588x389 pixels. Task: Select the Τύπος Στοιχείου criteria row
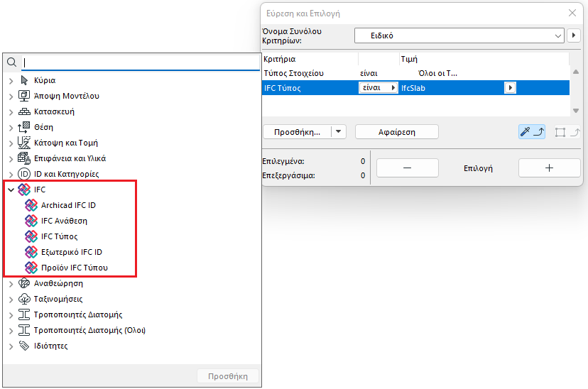(x=415, y=73)
